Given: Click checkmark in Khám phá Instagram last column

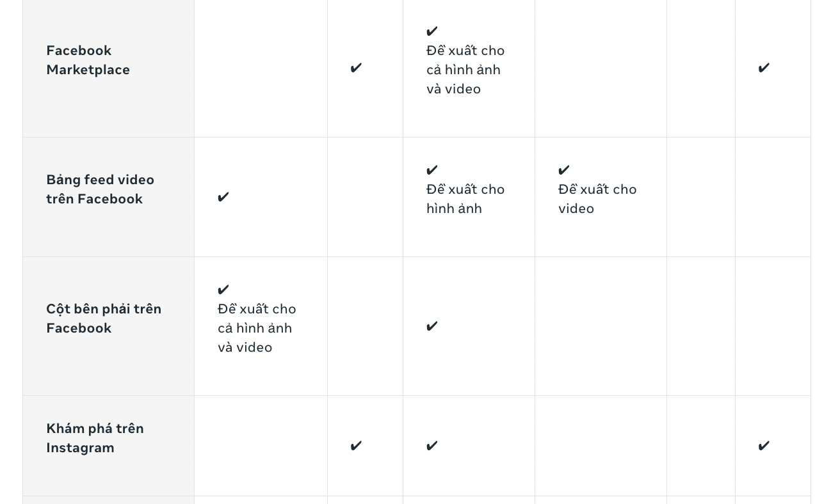Looking at the screenshot, I should pos(763,446).
